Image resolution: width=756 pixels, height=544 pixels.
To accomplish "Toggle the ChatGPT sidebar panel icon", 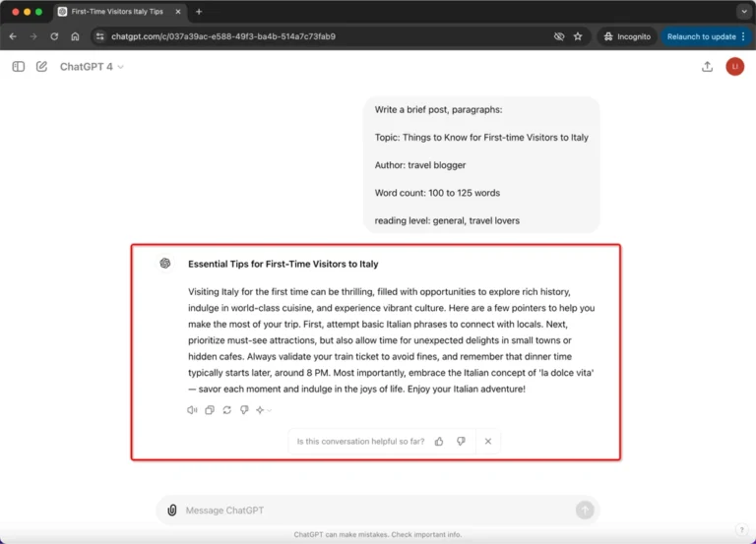I will pos(19,67).
